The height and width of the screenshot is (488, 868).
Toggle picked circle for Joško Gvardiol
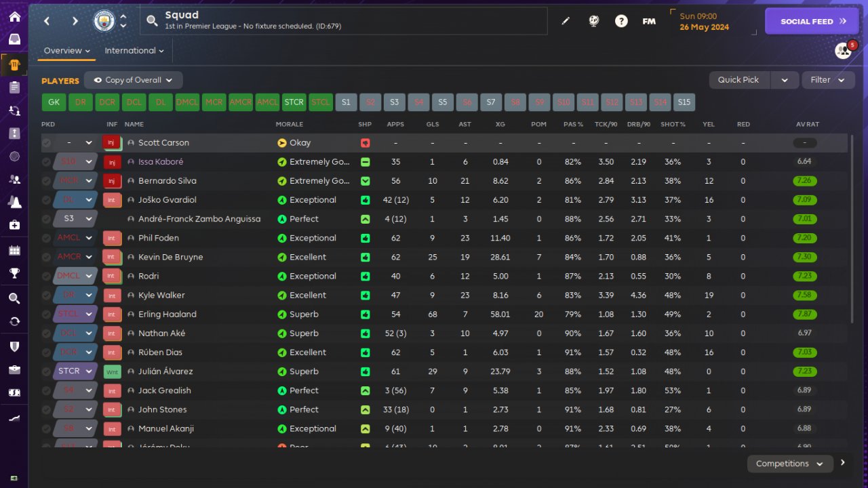pyautogui.click(x=46, y=200)
